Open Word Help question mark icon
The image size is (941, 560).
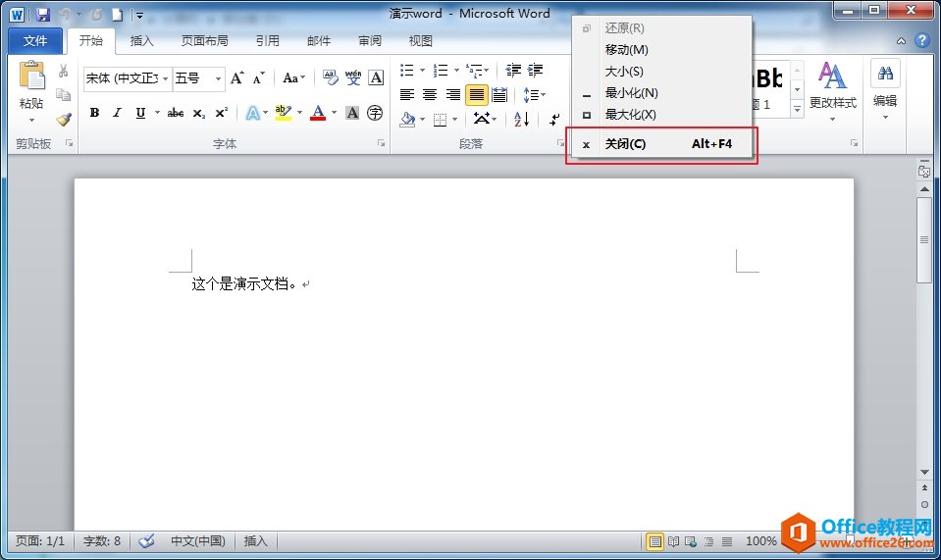point(921,41)
